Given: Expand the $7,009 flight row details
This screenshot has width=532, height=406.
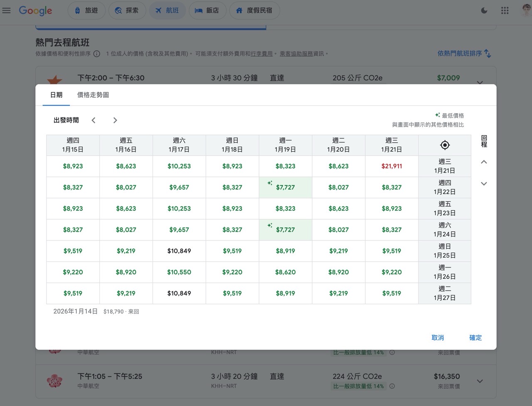Looking at the screenshot, I should tap(480, 82).
